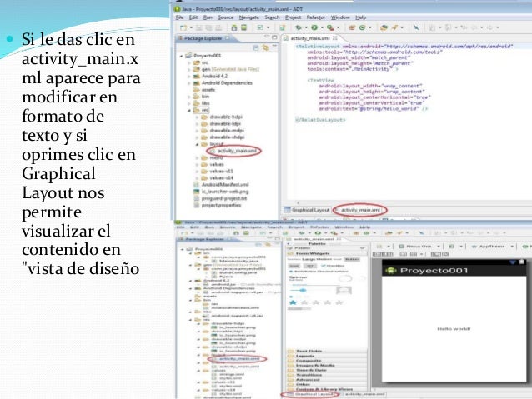Click the green Run button in XML editor window

point(314,27)
